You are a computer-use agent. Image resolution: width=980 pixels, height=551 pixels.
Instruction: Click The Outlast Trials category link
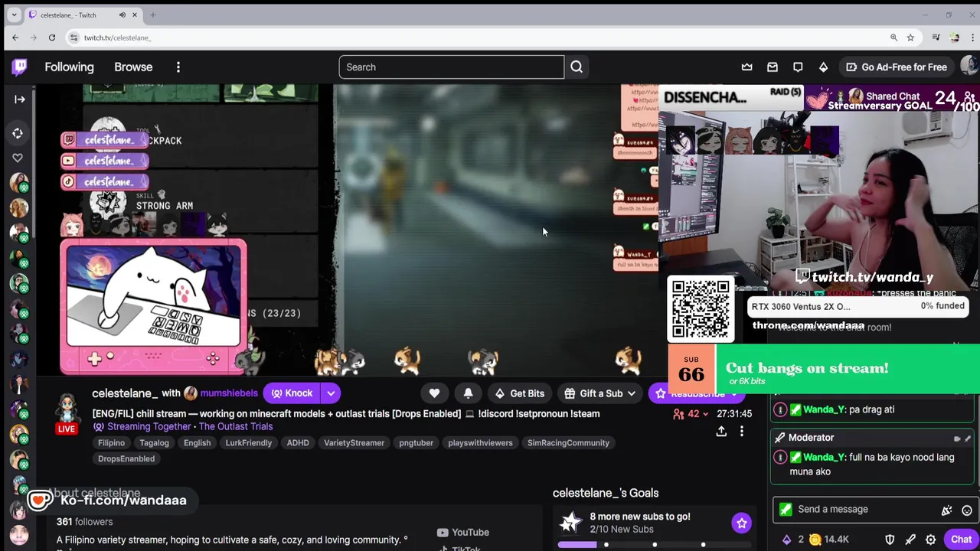click(x=235, y=426)
